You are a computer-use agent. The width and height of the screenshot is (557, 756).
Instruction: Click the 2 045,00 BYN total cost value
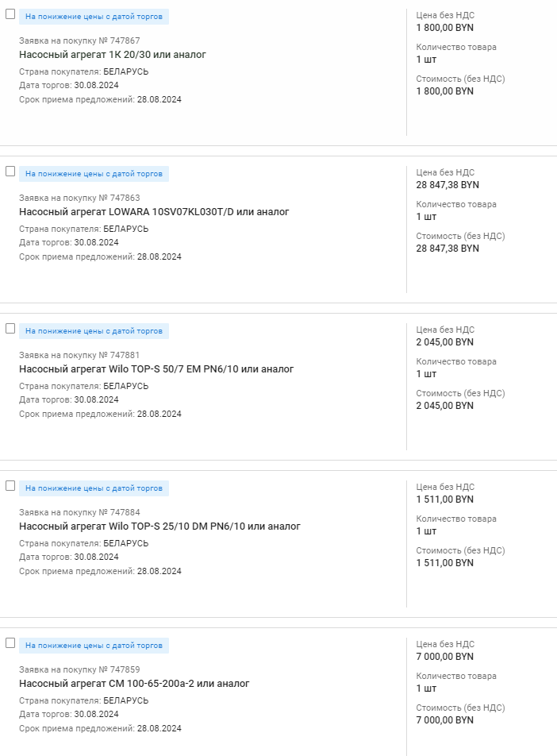click(x=444, y=406)
